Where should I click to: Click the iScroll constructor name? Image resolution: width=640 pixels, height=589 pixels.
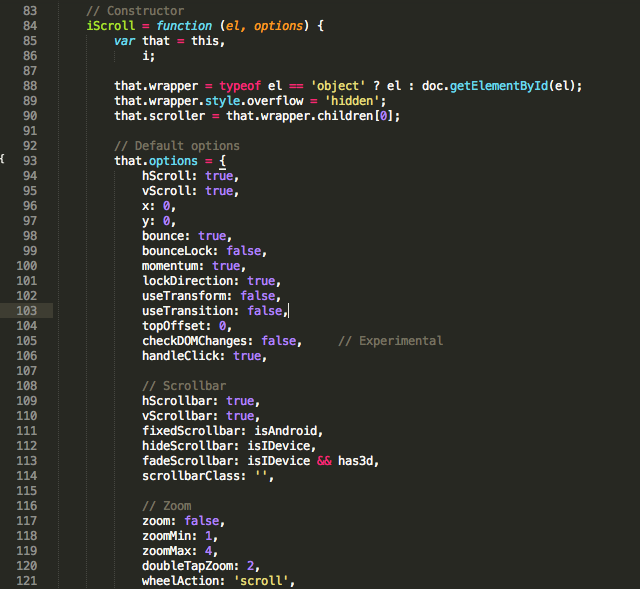tap(111, 25)
